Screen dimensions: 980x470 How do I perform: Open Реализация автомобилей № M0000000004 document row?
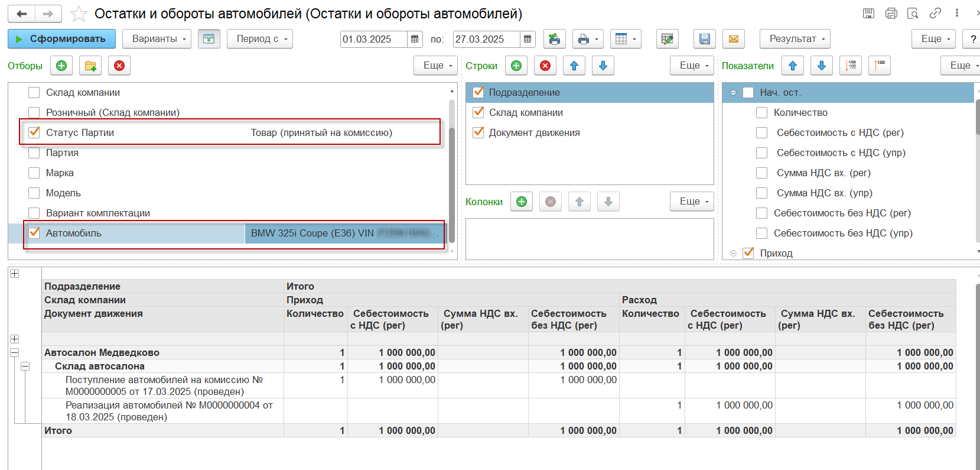162,411
